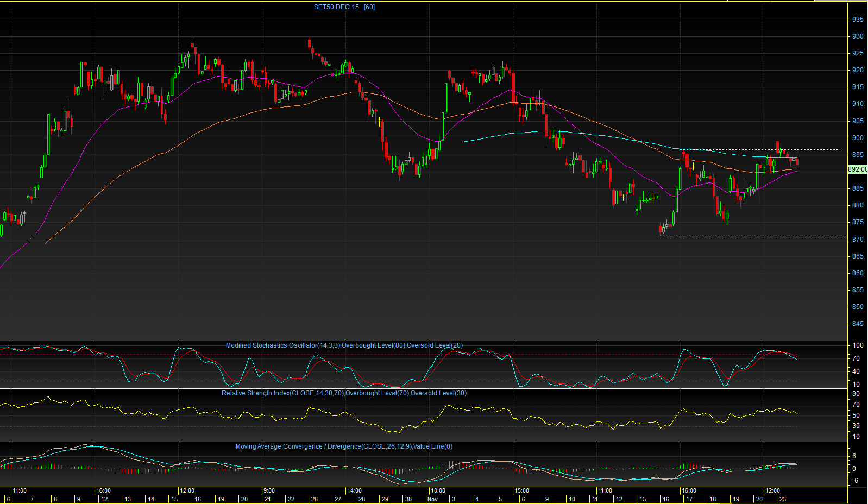Select the Nov month marker on date axis
Viewport: 868px width, 504px height.
coord(433,499)
